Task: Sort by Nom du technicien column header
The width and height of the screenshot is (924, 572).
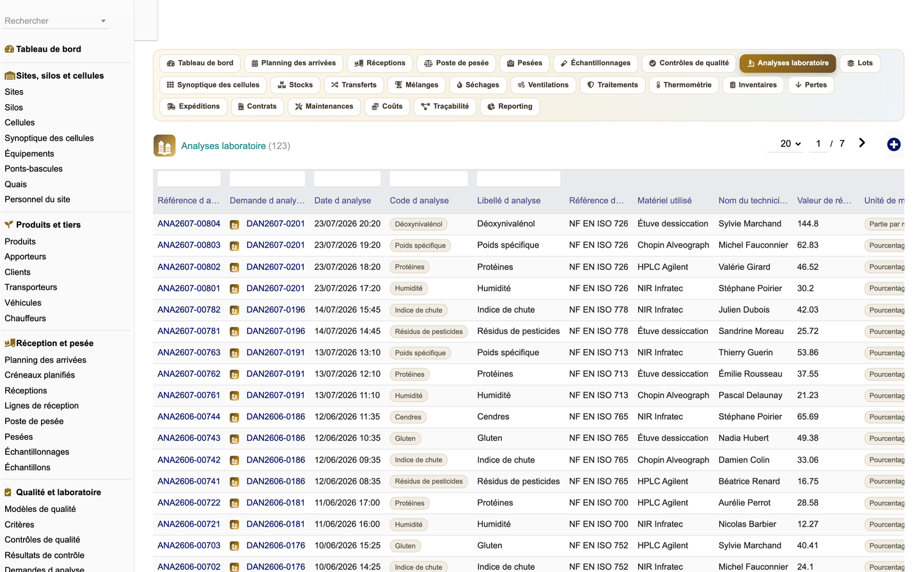Action: tap(753, 200)
